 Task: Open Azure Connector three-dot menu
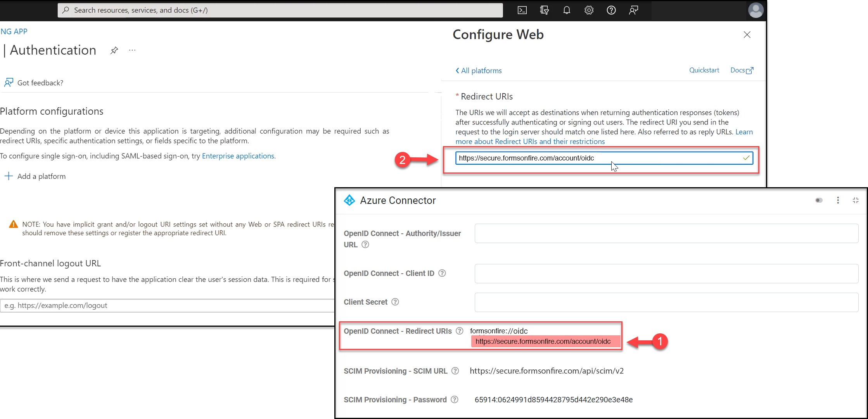coord(838,200)
